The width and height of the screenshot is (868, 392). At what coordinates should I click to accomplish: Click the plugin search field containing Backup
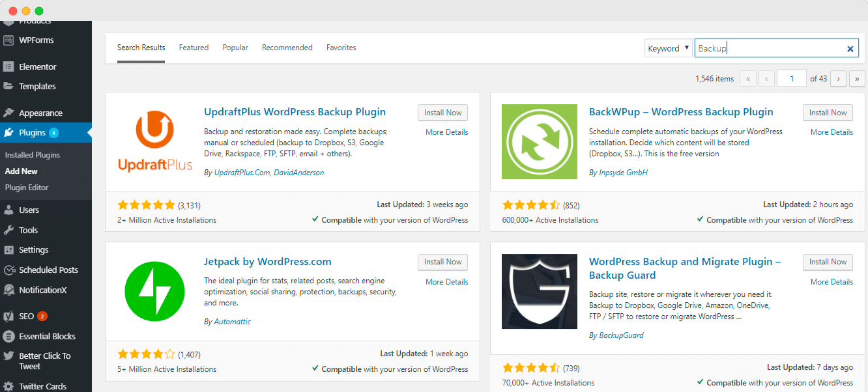pos(777,48)
